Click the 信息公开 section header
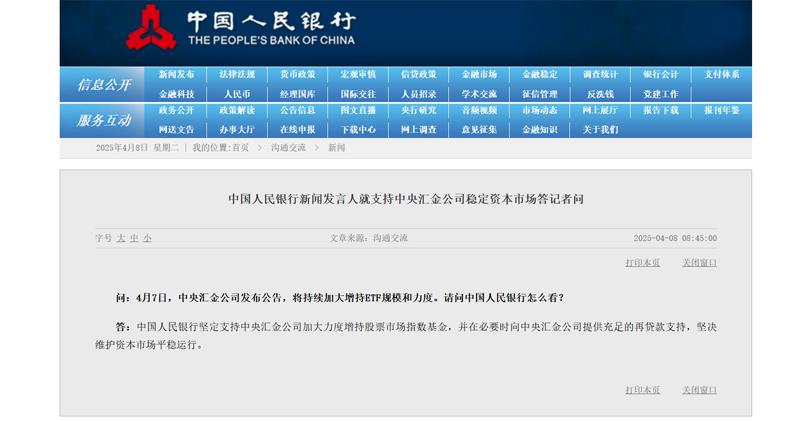This screenshot has width=800, height=421. point(104,85)
